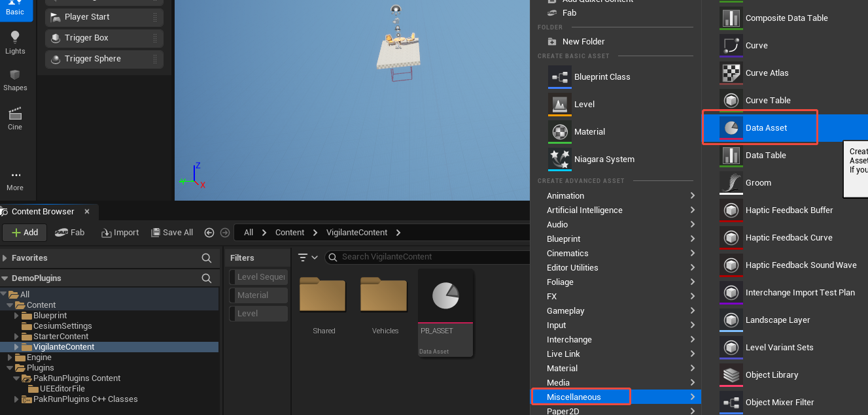Expand PakRunPlugins C++ Classes
Image resolution: width=868 pixels, height=415 pixels.
point(17,399)
